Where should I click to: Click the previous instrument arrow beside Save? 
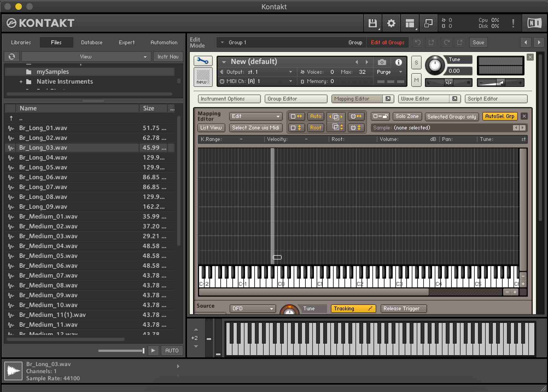[x=526, y=42]
